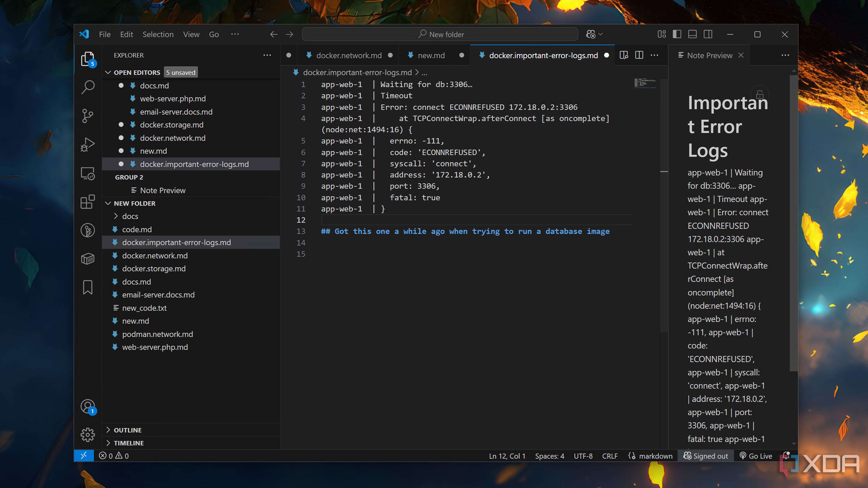Click the CRLF line ending button
The height and width of the screenshot is (488, 868).
[x=610, y=456]
